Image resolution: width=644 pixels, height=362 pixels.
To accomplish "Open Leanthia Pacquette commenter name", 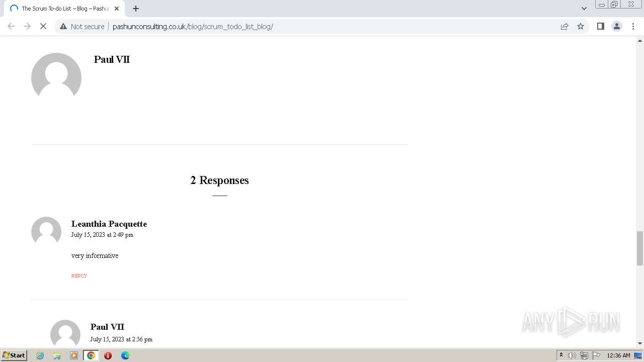I will click(109, 224).
